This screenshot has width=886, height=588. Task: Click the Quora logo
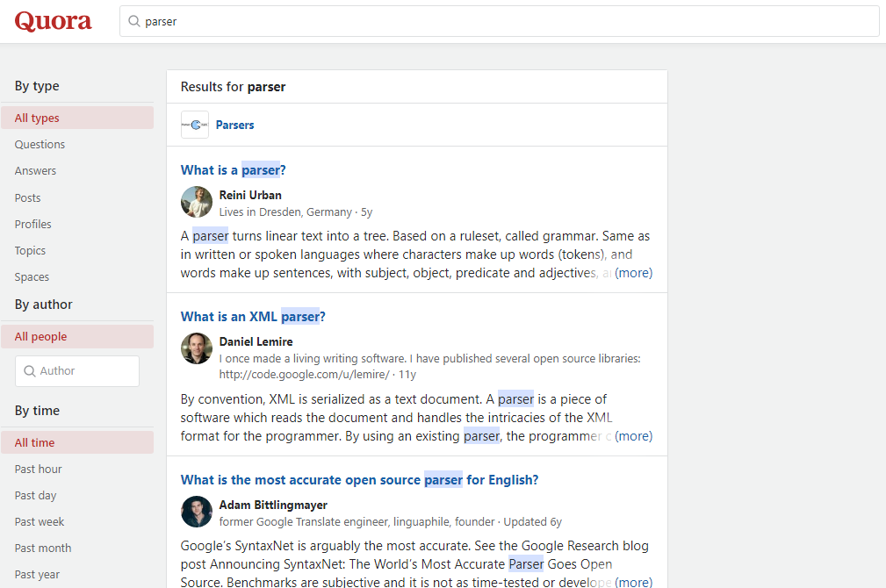coord(53,20)
